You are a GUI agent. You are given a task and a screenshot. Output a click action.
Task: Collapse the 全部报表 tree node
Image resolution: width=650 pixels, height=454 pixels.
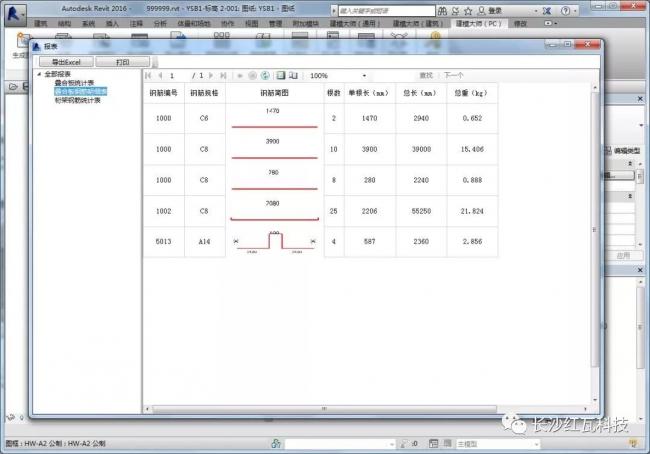[x=39, y=74]
